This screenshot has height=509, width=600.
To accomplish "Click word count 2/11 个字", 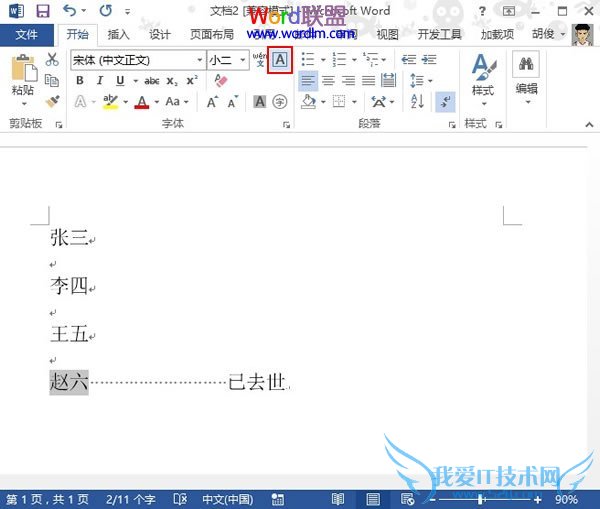I will (x=130, y=499).
